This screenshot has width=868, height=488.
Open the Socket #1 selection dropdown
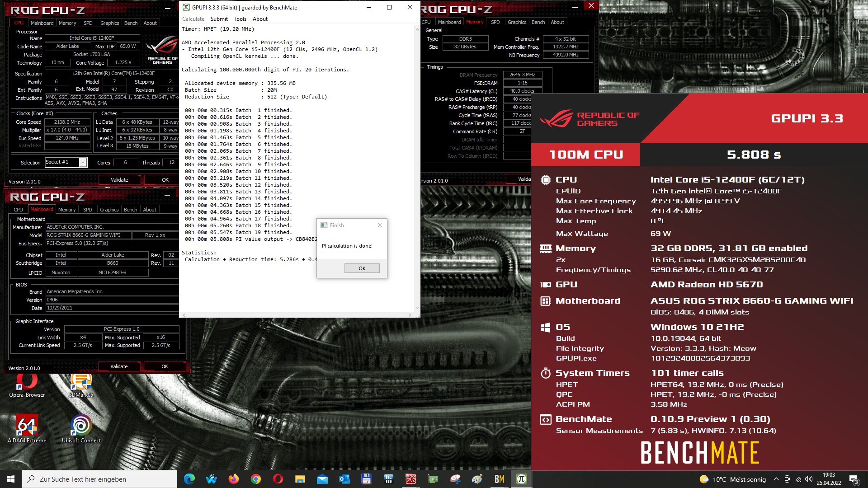click(x=83, y=162)
